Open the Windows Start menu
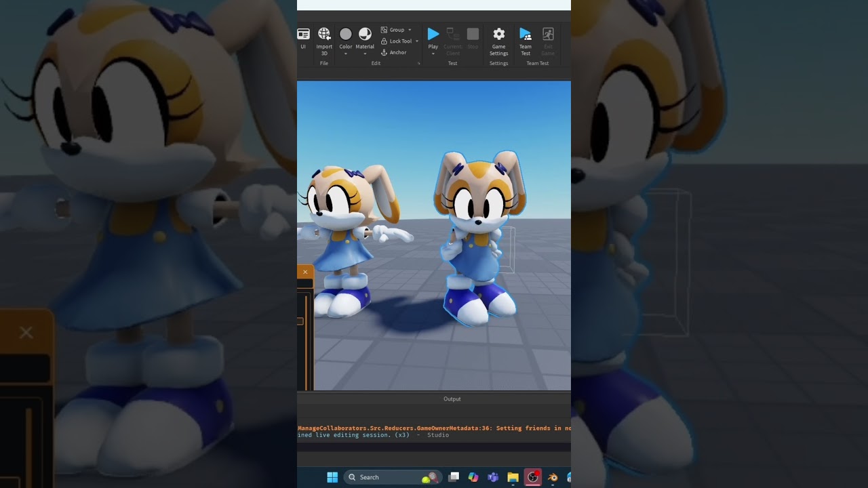Image resolution: width=868 pixels, height=488 pixels. 332,477
